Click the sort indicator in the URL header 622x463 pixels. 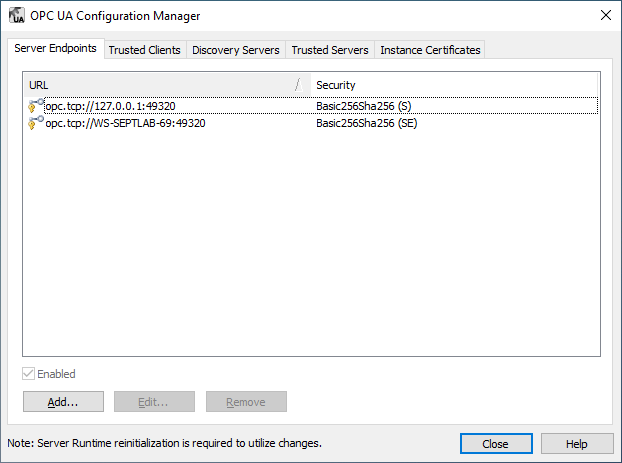click(x=297, y=85)
